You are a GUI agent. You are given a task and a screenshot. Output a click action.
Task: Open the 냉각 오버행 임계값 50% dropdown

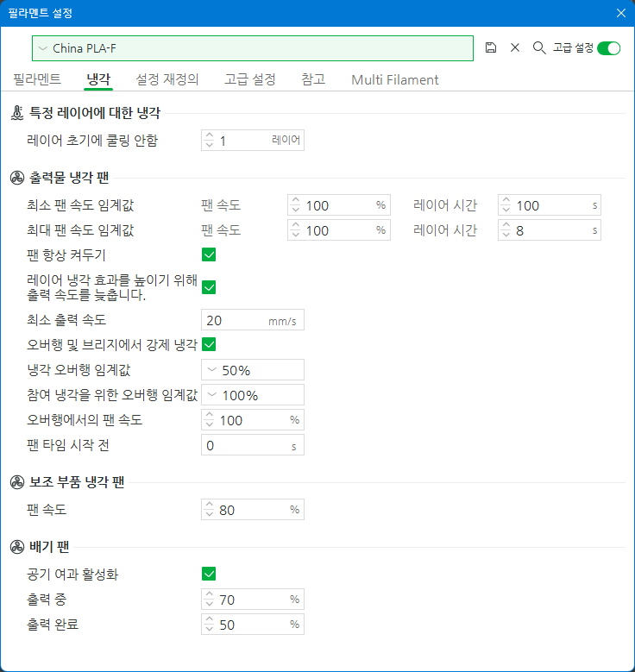253,370
